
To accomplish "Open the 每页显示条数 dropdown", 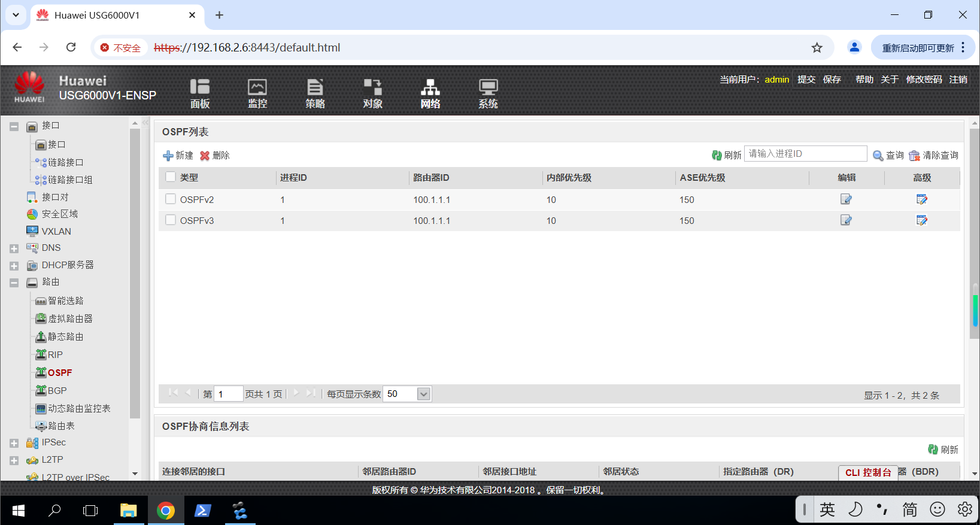I will coord(424,394).
